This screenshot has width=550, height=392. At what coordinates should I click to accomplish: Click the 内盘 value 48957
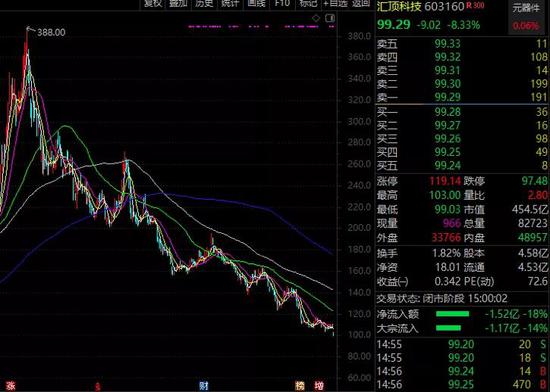533,237
